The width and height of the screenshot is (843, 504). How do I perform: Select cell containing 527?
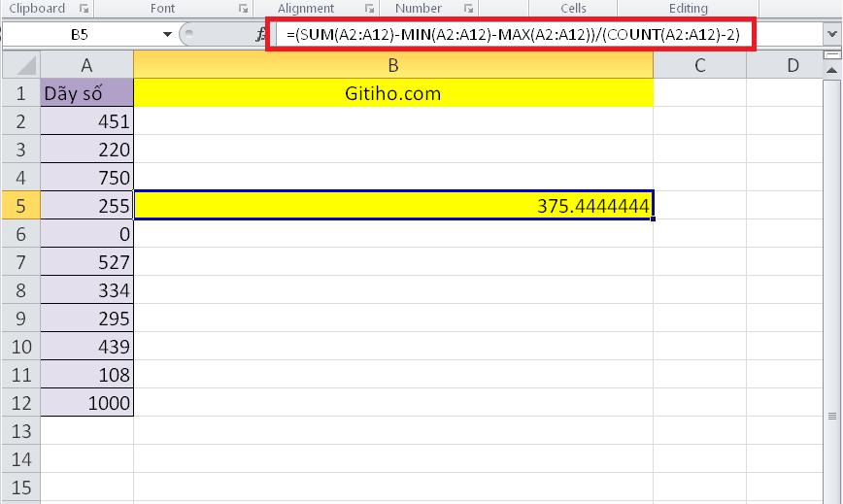point(87,261)
